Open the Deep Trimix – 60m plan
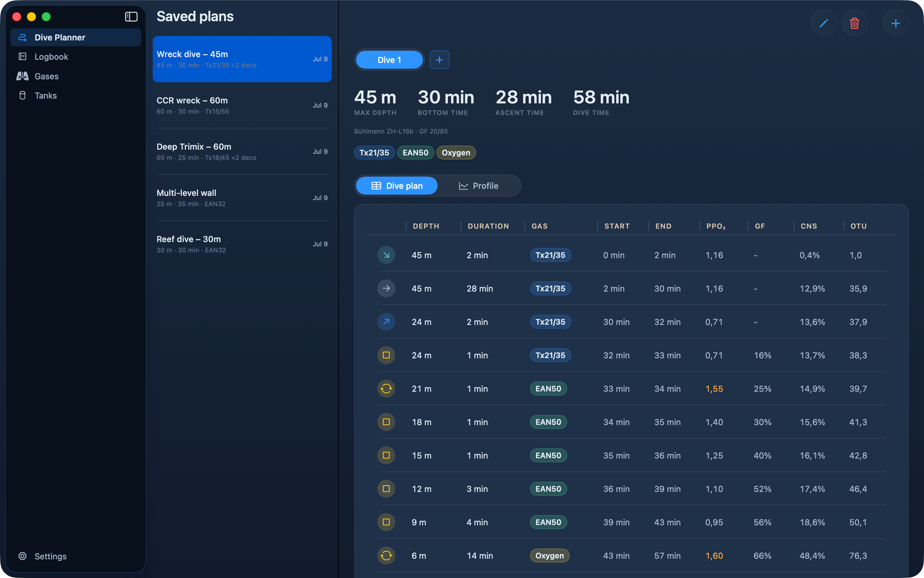This screenshot has width=924, height=578. (242, 151)
